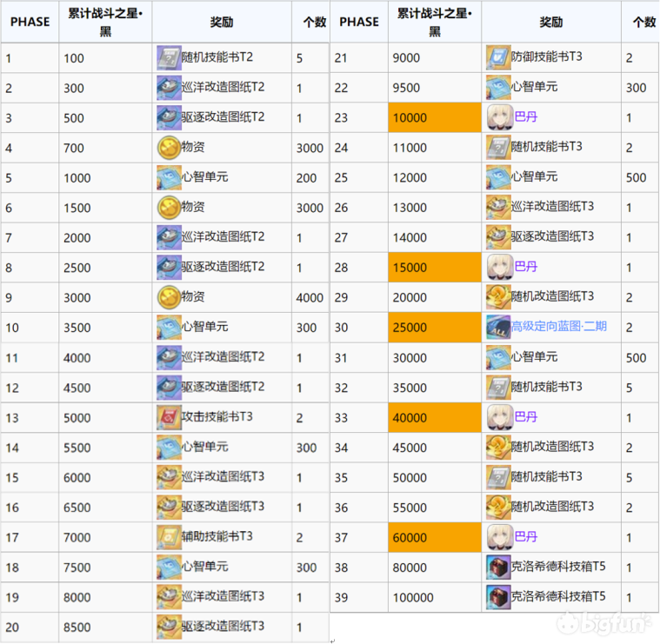Open the 巴丹 link in phase 37
This screenshot has width=660, height=644.
(526, 536)
